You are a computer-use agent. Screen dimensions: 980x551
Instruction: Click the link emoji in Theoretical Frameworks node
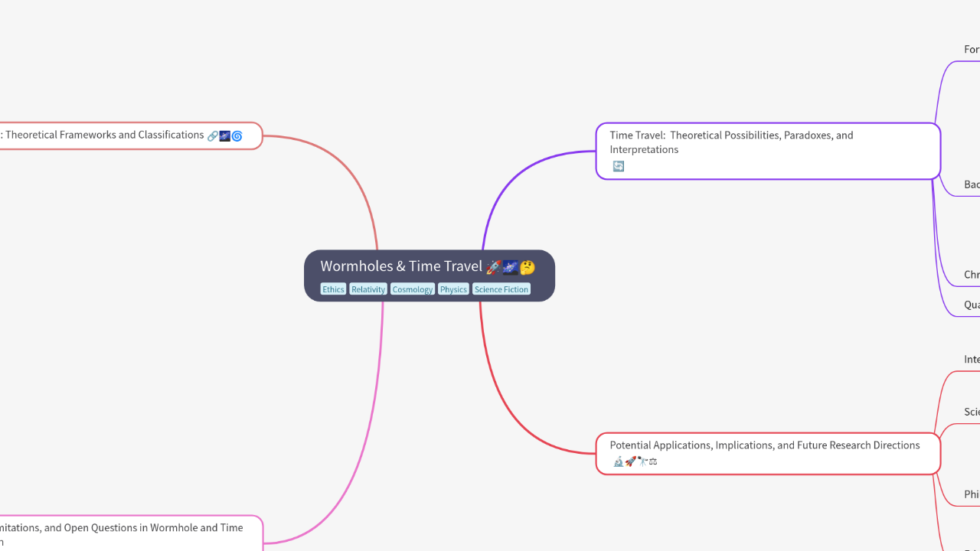click(213, 136)
